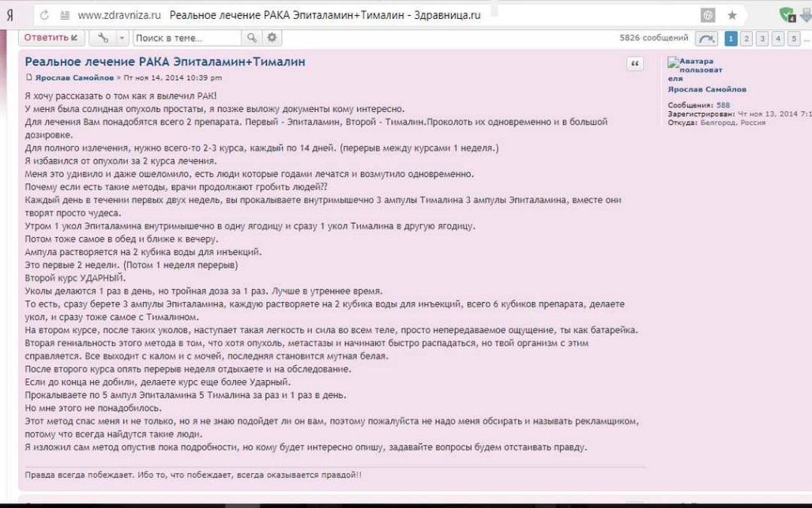The width and height of the screenshot is (812, 508).
Task: Click the www.zdravniza.ru address text
Action: pos(119,16)
